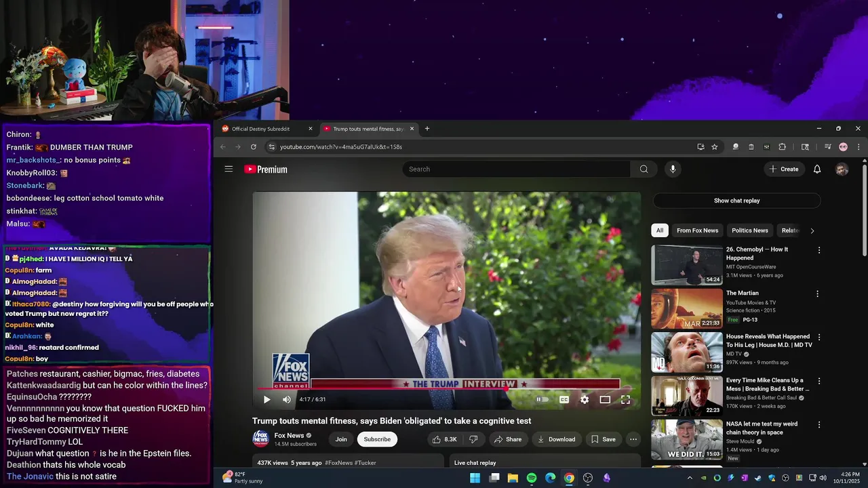The height and width of the screenshot is (488, 868).
Task: Open the YouTube hamburger guide menu
Action: tap(229, 169)
